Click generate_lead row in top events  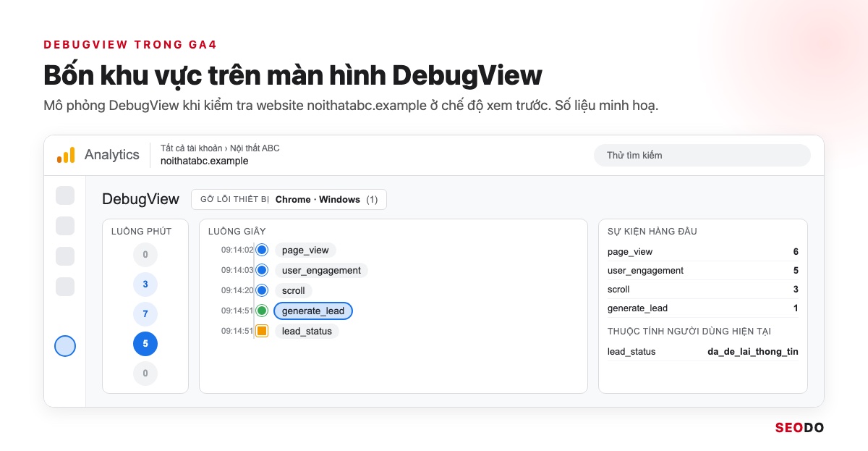pos(703,308)
